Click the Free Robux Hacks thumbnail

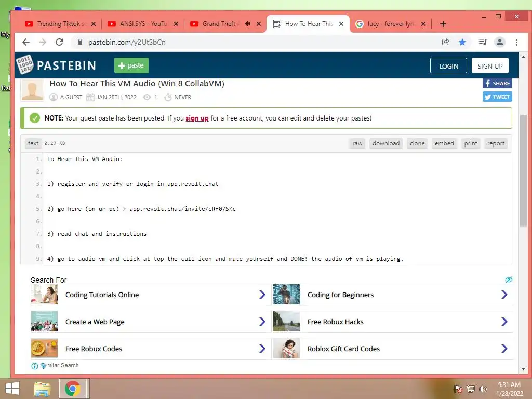[286, 321]
